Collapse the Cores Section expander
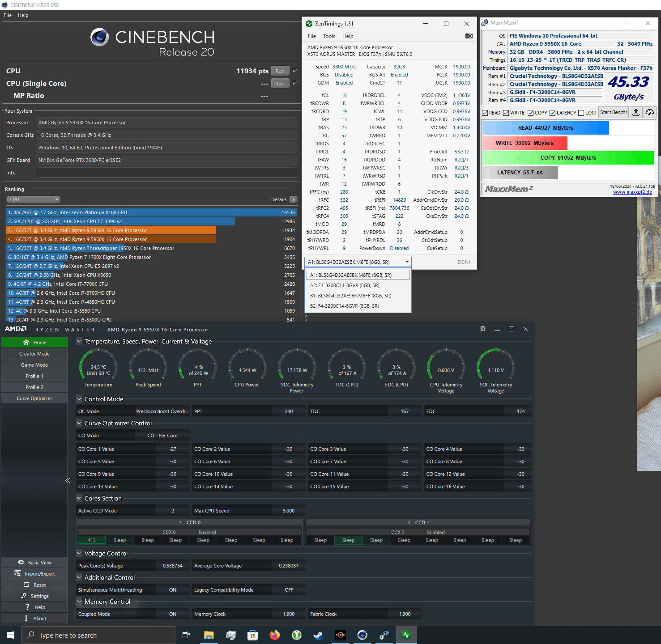Viewport: 661px width, 644px height. (x=79, y=498)
